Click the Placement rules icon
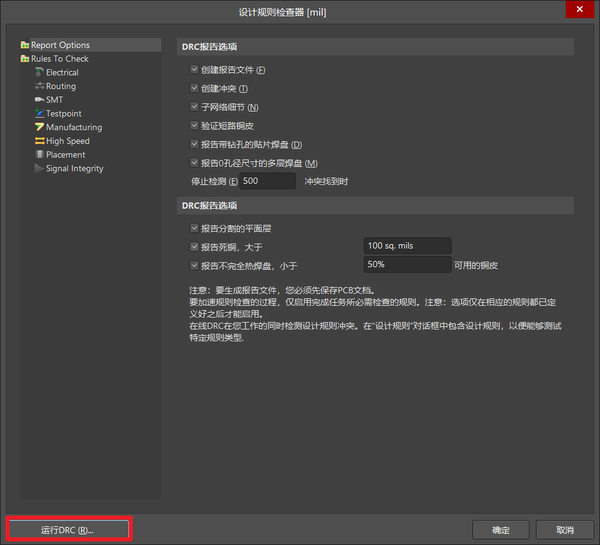The image size is (600, 545). [x=39, y=155]
